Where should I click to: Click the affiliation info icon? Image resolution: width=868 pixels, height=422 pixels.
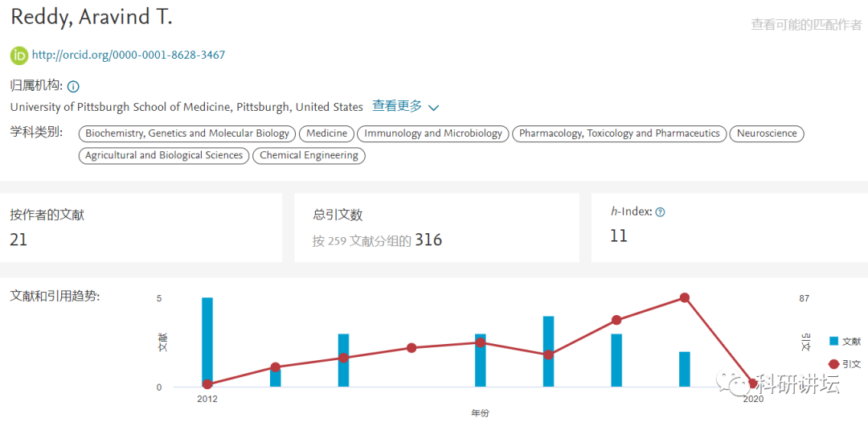click(x=73, y=87)
